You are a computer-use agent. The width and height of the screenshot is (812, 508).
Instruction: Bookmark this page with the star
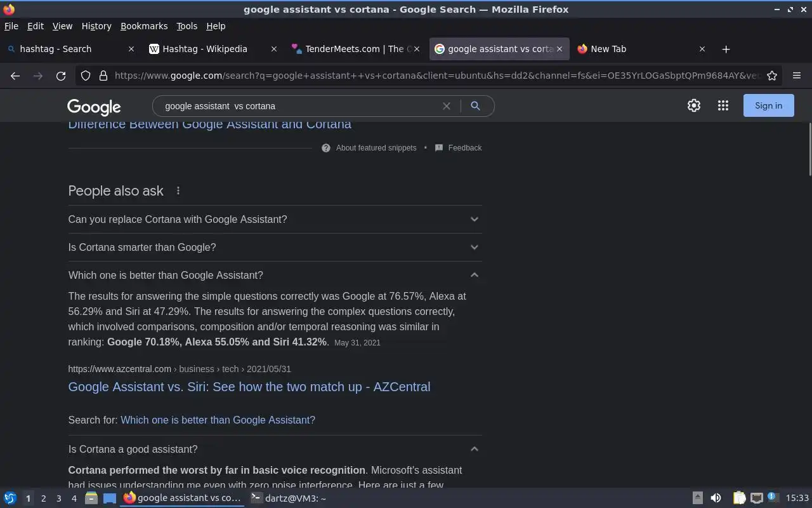pyautogui.click(x=772, y=76)
